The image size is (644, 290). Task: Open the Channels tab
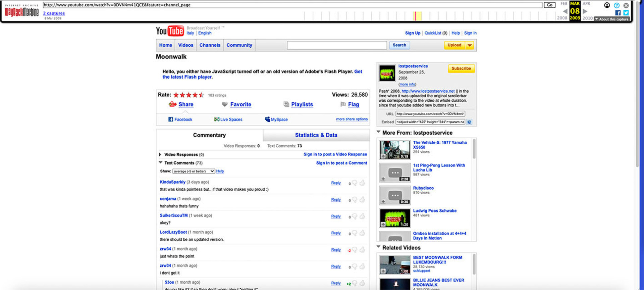pos(210,45)
